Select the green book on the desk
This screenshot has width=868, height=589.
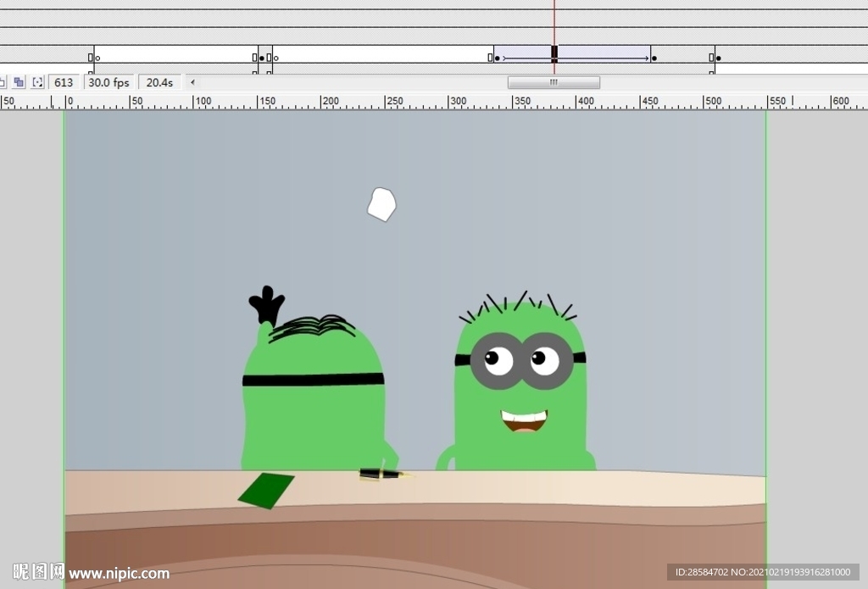[x=266, y=491]
